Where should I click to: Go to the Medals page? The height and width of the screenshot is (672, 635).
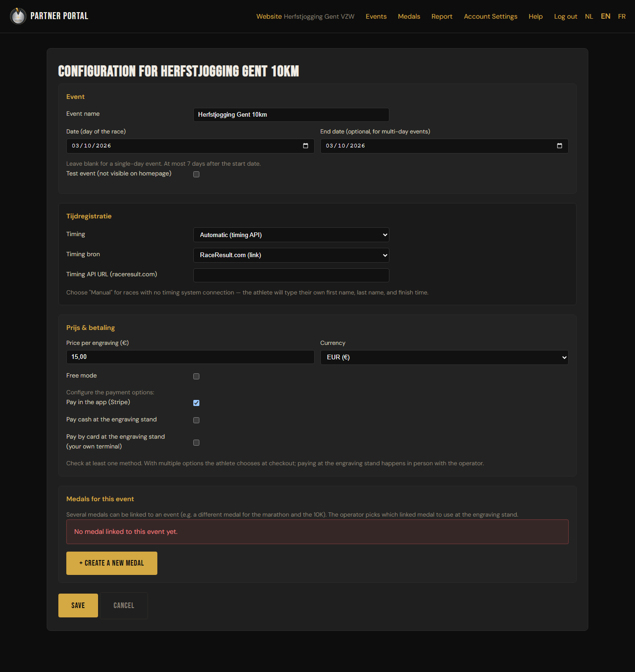click(409, 16)
